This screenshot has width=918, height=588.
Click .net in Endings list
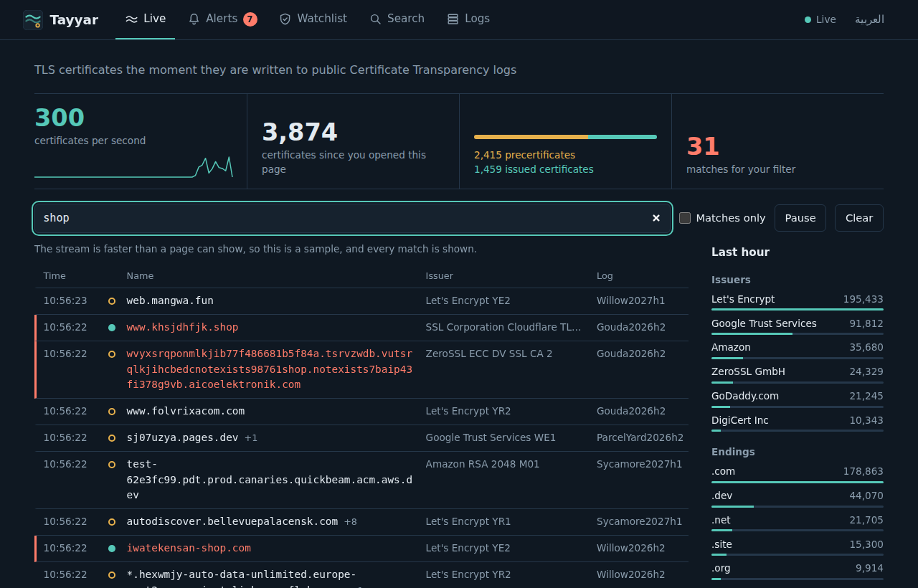721,521
